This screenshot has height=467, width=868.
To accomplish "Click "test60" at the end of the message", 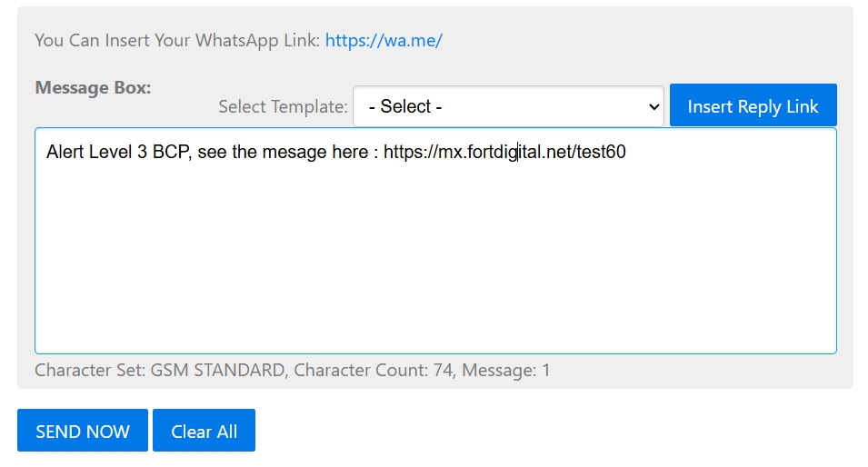I will tap(602, 153).
